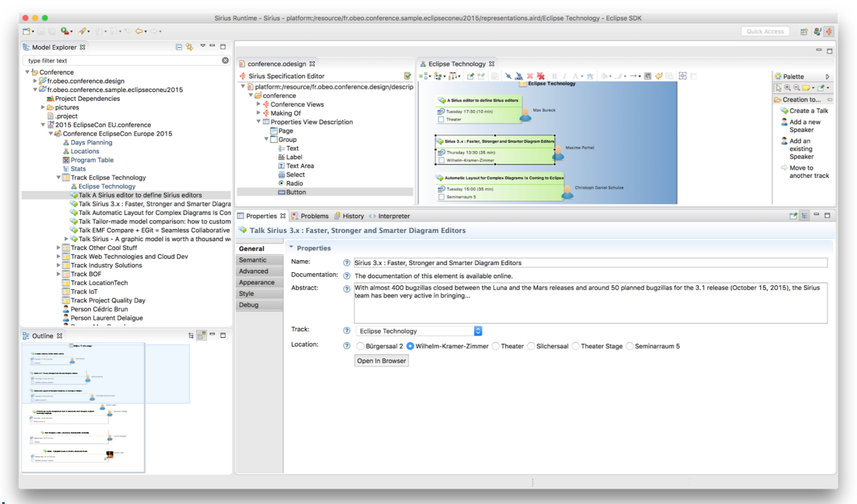Check the Wilhelm-Kramer-Zimmer checkbox in diagram
The width and height of the screenshot is (857, 504).
(x=441, y=161)
